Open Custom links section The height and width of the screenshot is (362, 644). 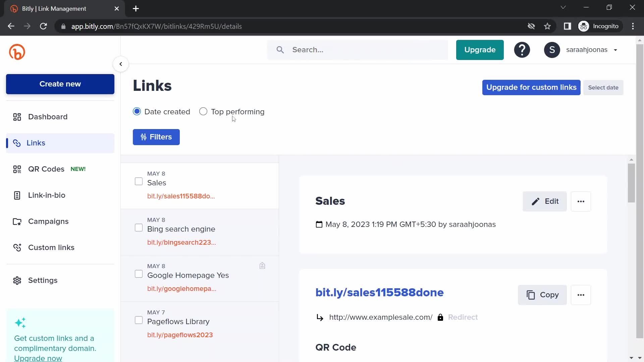click(51, 247)
